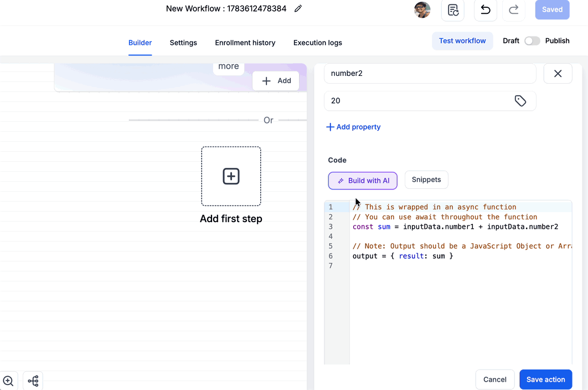Remove the number2 property with the X button
The height and width of the screenshot is (390, 588).
(558, 74)
